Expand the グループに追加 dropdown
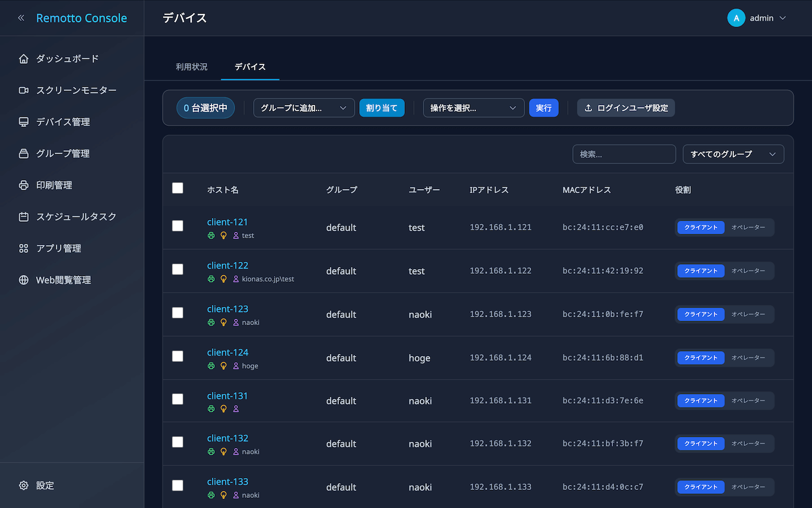812x508 pixels. 303,108
